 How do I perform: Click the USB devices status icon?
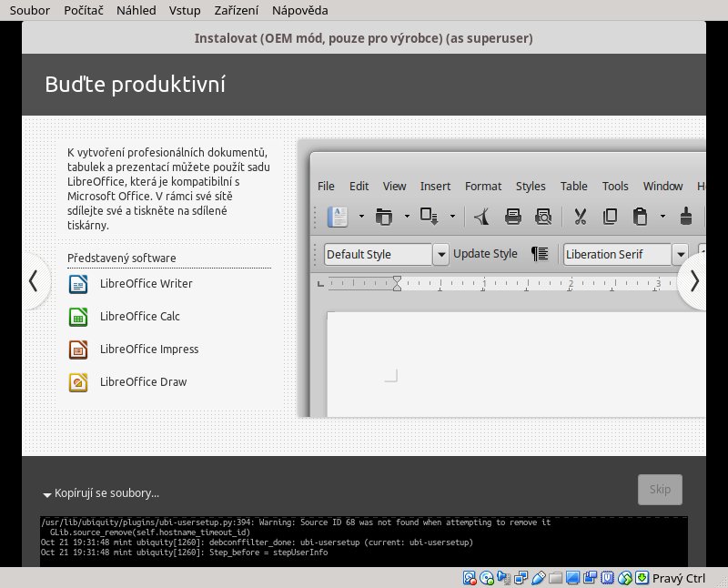(538, 578)
